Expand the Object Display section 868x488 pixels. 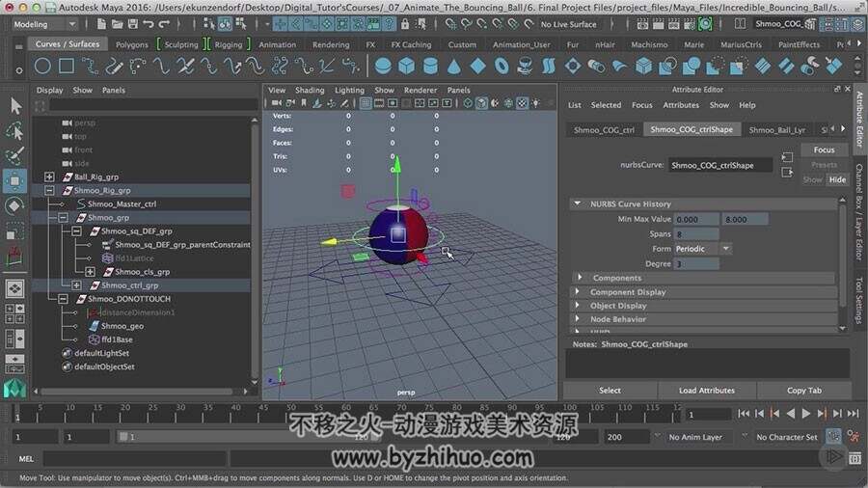578,306
